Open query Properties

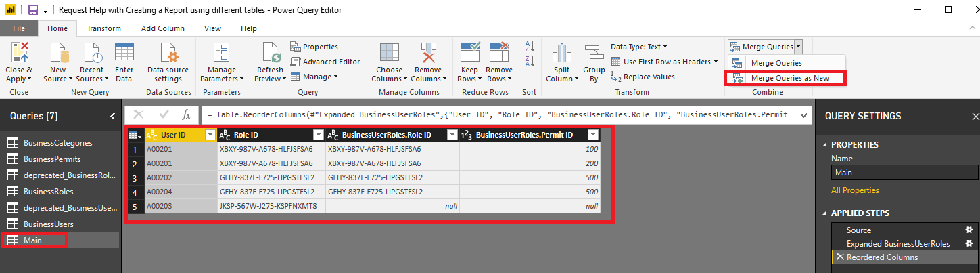pyautogui.click(x=314, y=47)
